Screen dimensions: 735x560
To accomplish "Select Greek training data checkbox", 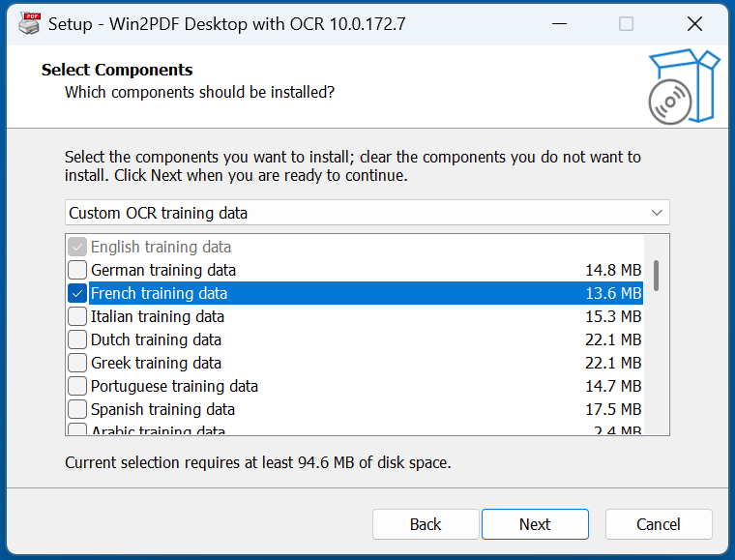I will tap(77, 363).
